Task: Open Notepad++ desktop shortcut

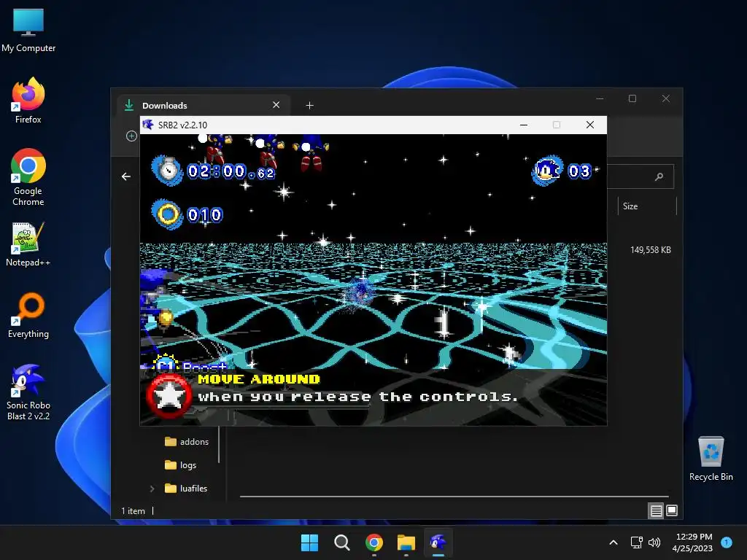Action: [x=28, y=244]
